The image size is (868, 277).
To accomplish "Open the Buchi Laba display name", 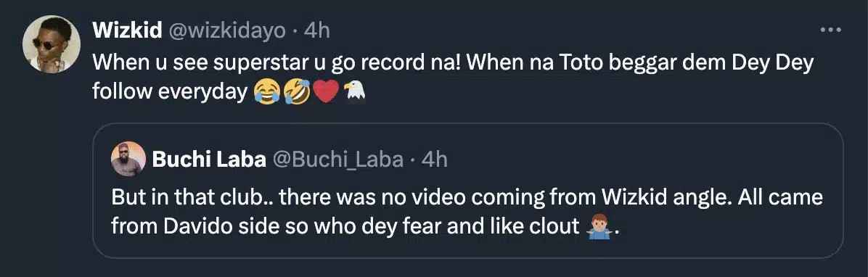I will 209,160.
